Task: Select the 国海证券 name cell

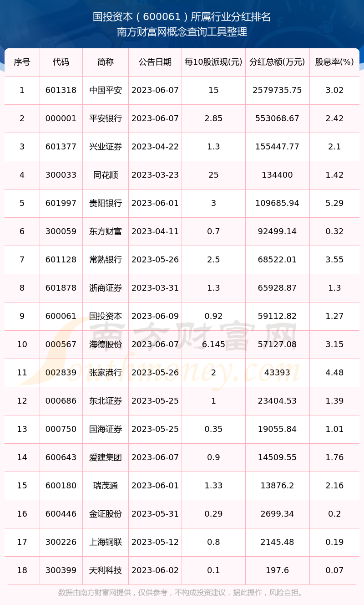Action: [106, 429]
